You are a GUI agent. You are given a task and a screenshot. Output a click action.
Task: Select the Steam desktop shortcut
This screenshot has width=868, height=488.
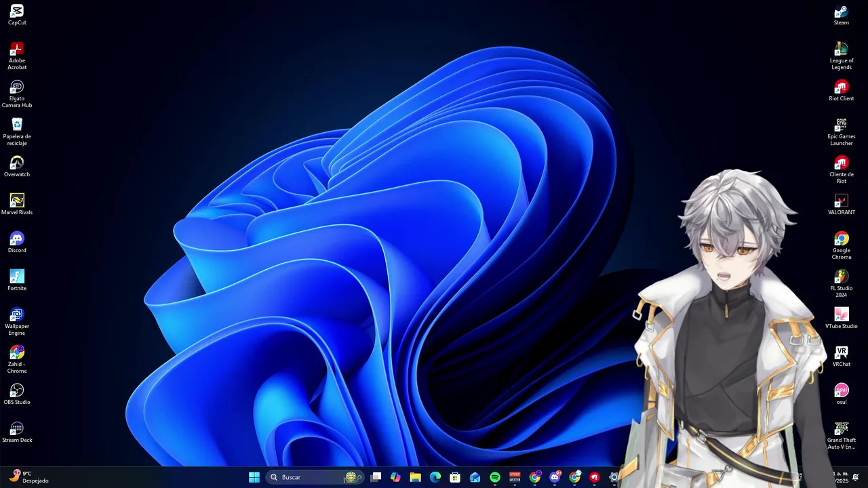(842, 15)
